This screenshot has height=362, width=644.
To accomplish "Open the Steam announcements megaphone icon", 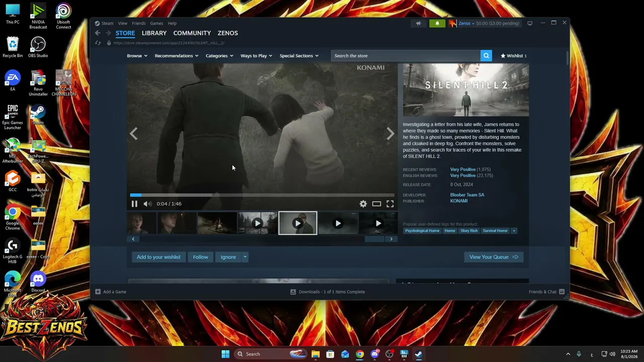I will pyautogui.click(x=419, y=23).
